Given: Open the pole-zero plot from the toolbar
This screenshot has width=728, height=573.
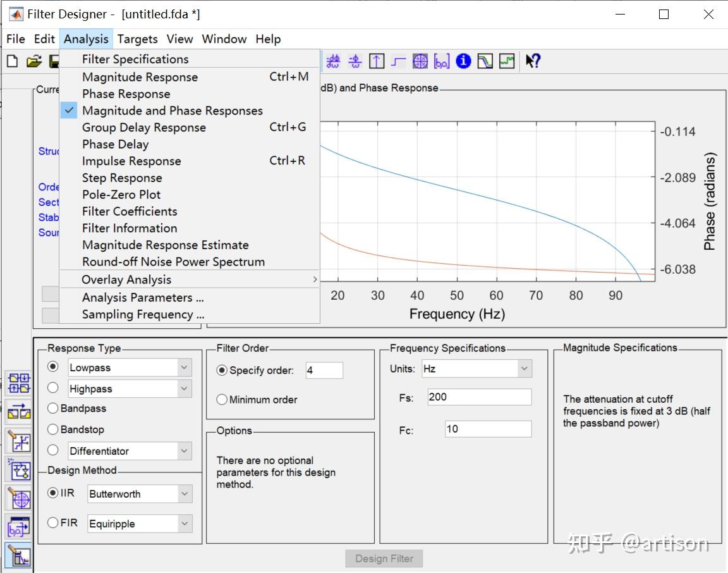Looking at the screenshot, I should (x=421, y=61).
